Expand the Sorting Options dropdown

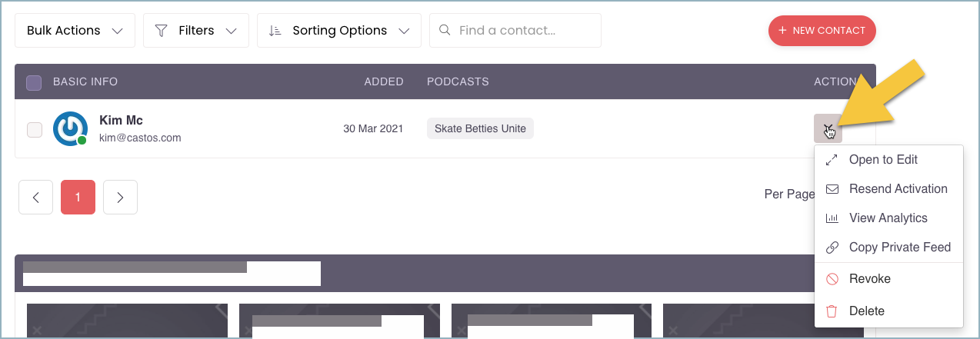(x=339, y=31)
